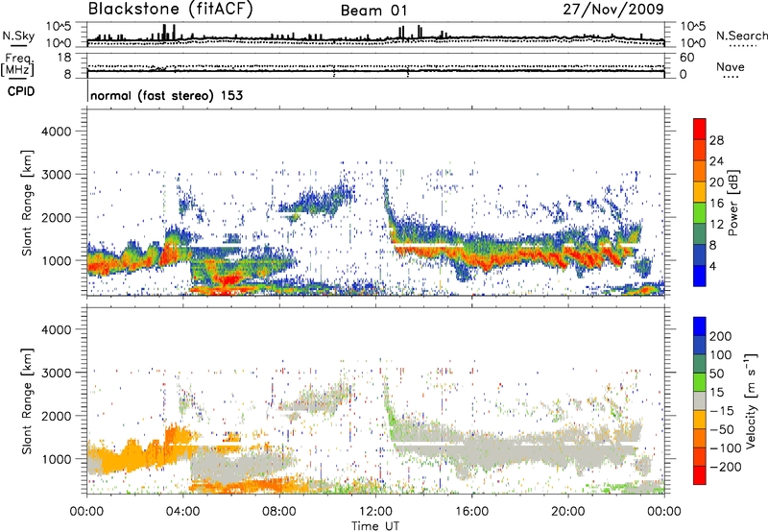Click the 'CPID' label

[x=21, y=91]
